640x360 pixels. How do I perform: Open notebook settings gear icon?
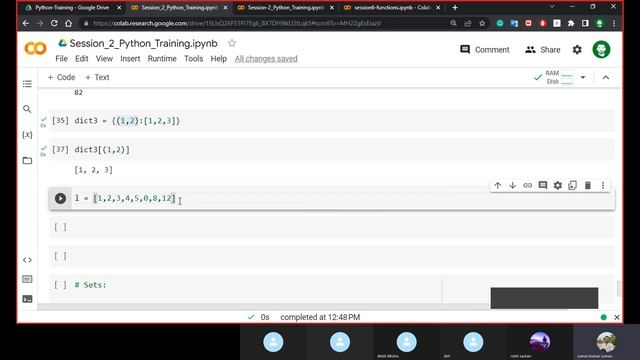pos(577,50)
